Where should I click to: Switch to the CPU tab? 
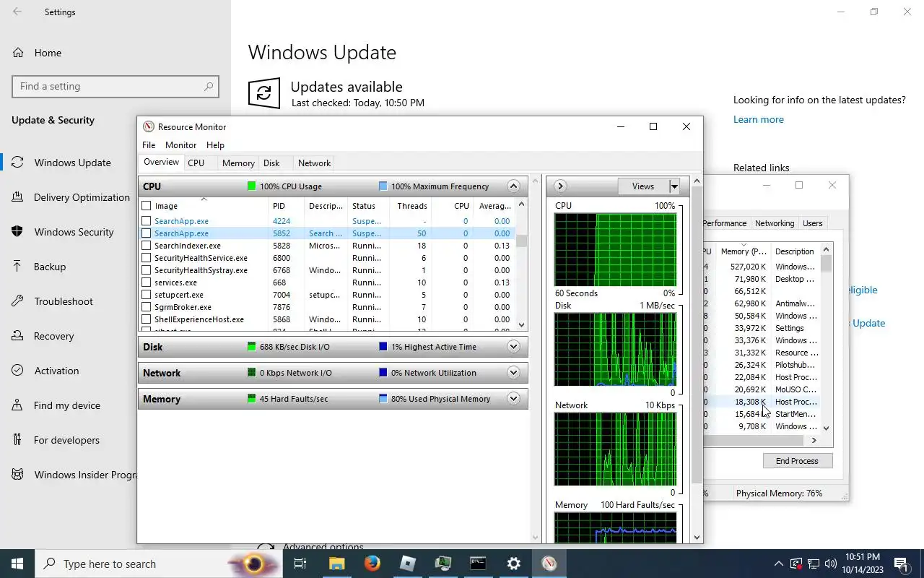click(x=196, y=163)
